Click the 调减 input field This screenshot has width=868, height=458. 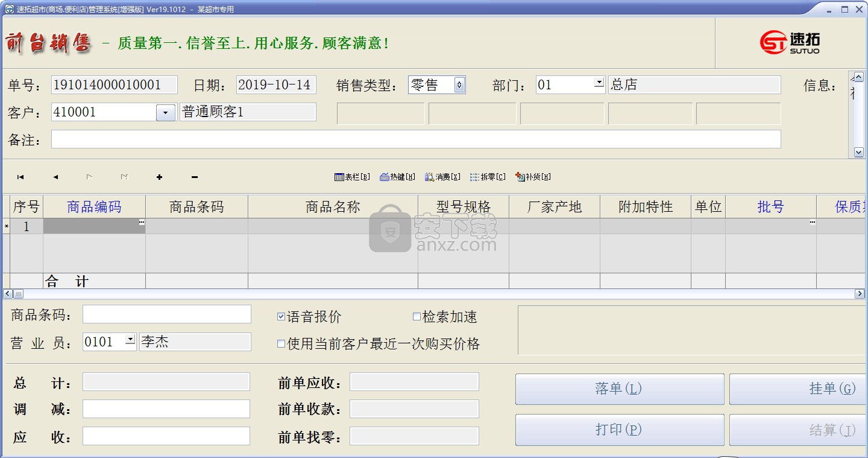pos(166,409)
